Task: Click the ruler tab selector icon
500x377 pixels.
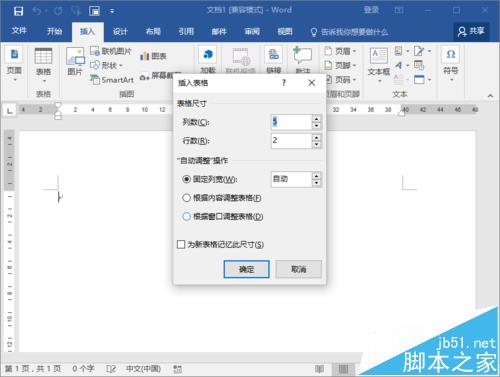Action: pos(10,110)
